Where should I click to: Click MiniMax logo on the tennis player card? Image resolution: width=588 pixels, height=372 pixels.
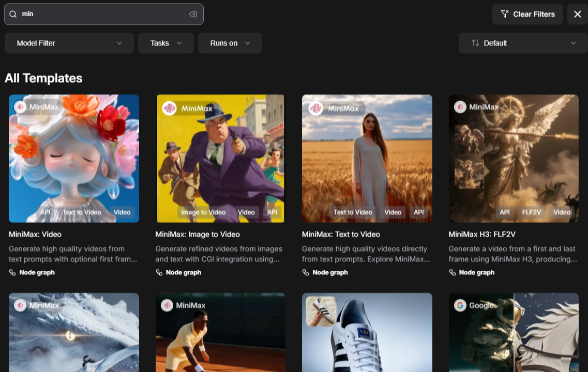[x=167, y=305]
